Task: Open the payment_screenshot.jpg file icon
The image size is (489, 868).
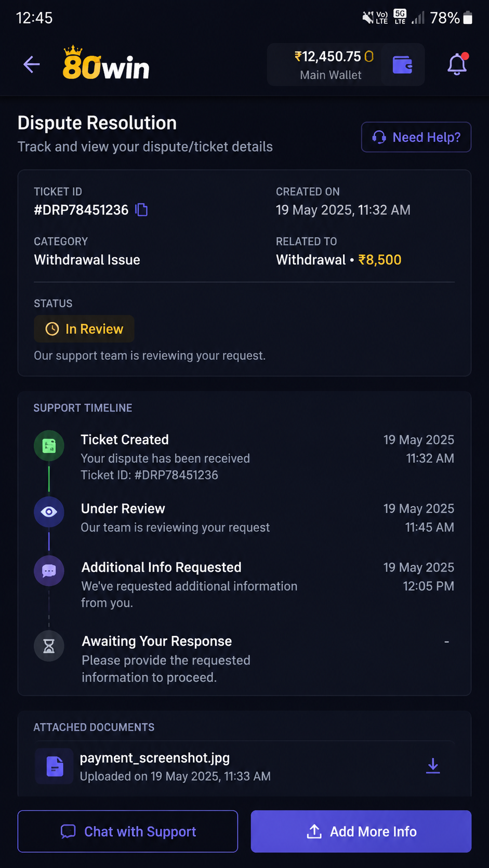Action: [x=55, y=766]
